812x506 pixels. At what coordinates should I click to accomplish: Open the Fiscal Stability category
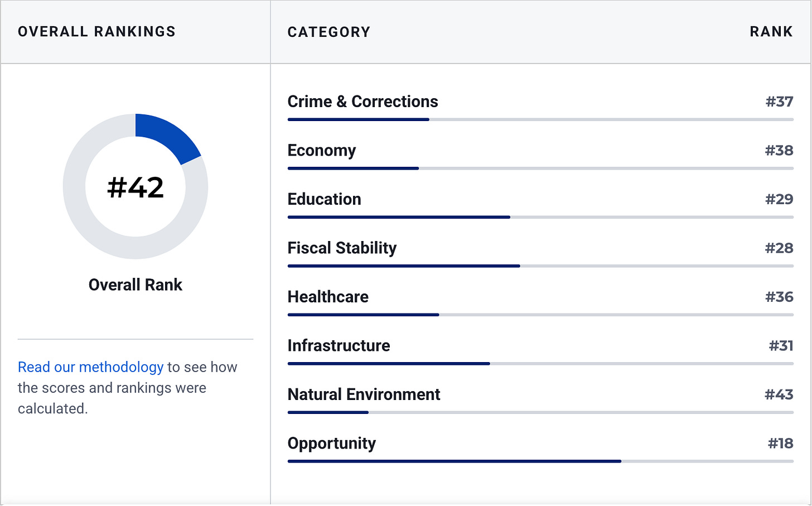pos(342,248)
